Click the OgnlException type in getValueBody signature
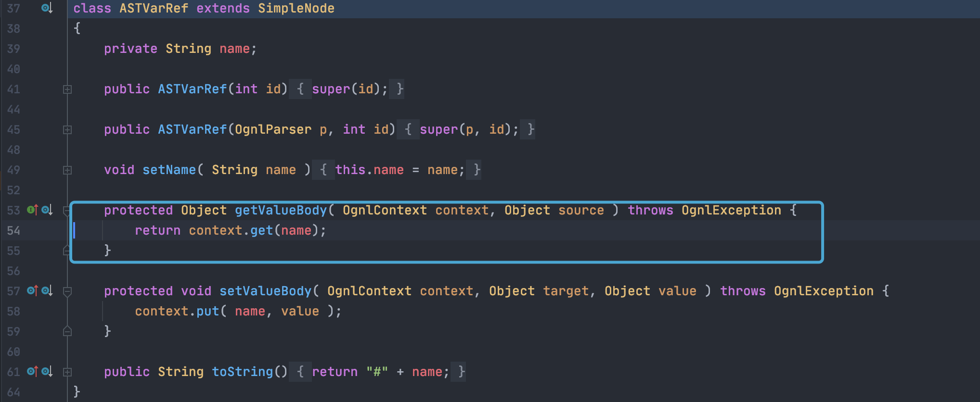The height and width of the screenshot is (402, 980). 731,210
